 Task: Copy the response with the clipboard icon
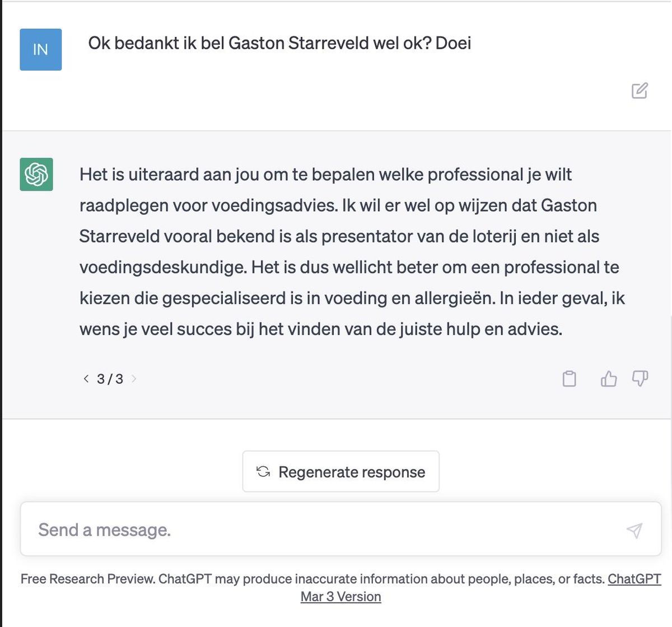[x=569, y=379]
